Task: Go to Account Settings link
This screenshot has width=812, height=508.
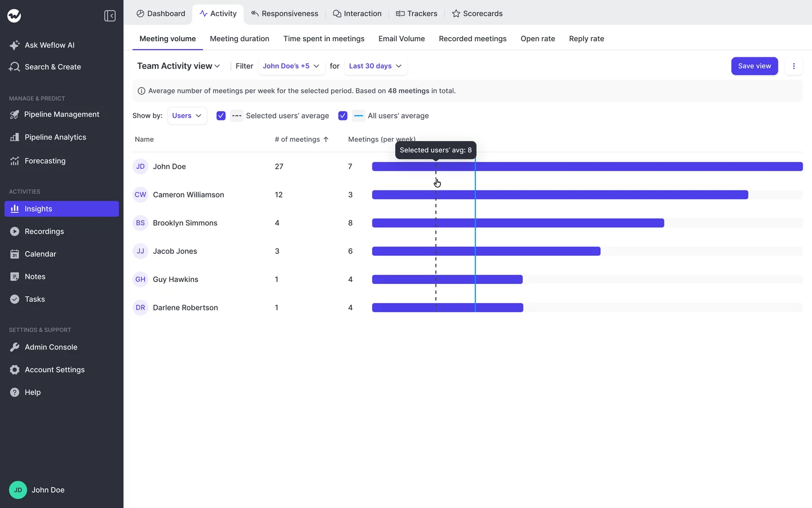Action: tap(55, 370)
